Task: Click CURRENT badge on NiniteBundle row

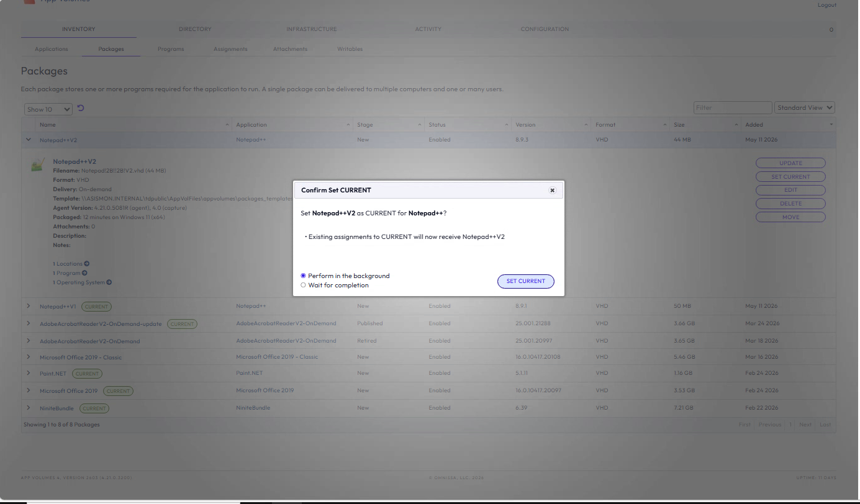Action: 94,408
